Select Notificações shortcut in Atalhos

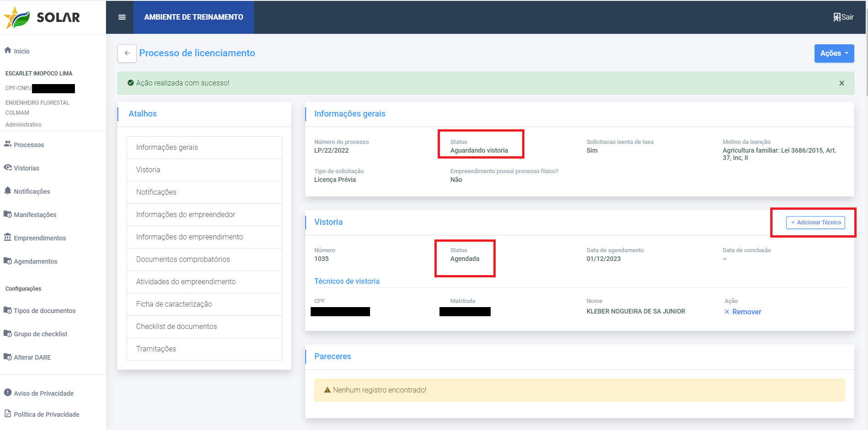(204, 192)
